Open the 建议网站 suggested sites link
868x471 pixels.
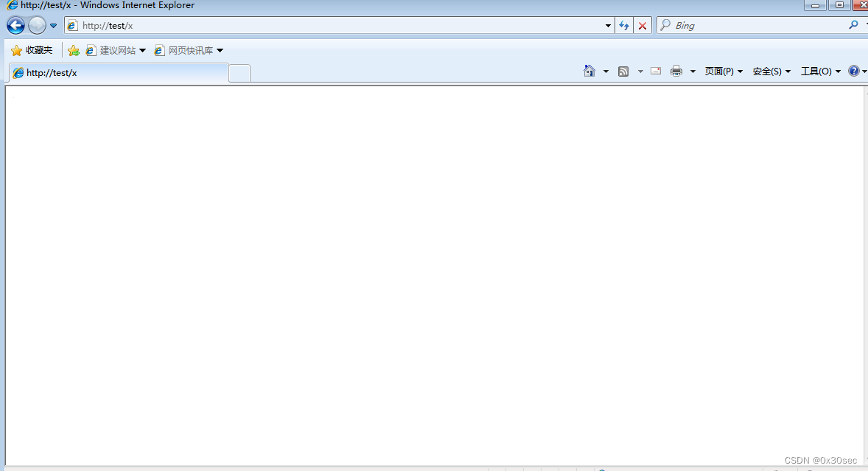(116, 50)
